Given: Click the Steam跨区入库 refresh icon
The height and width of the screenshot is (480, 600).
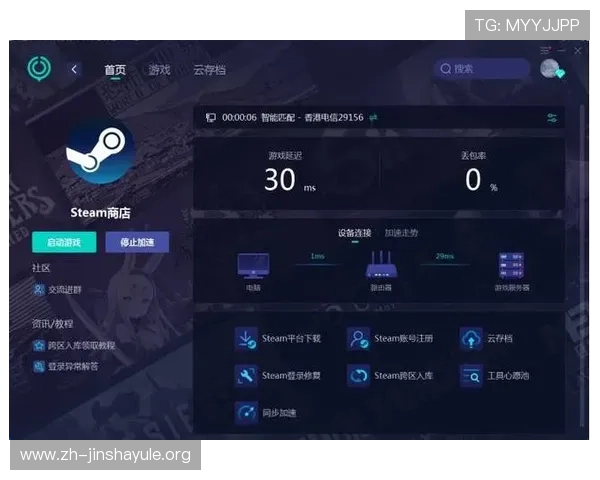Looking at the screenshot, I should pyautogui.click(x=359, y=376).
